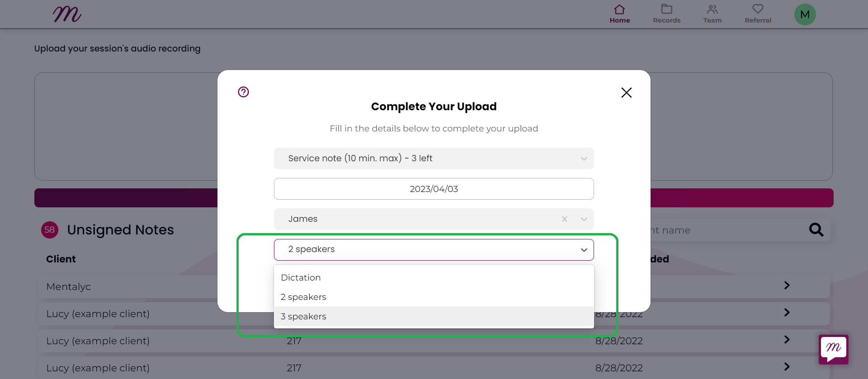
Task: Expand the Service note type dropdown
Action: pyautogui.click(x=434, y=159)
